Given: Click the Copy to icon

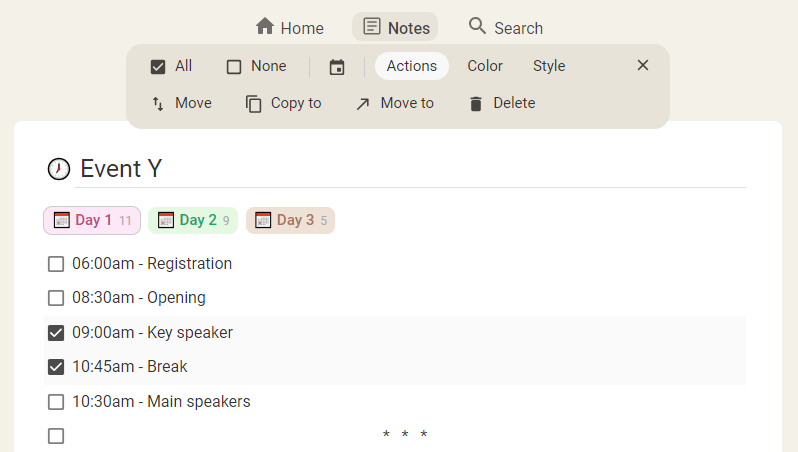Looking at the screenshot, I should point(254,104).
